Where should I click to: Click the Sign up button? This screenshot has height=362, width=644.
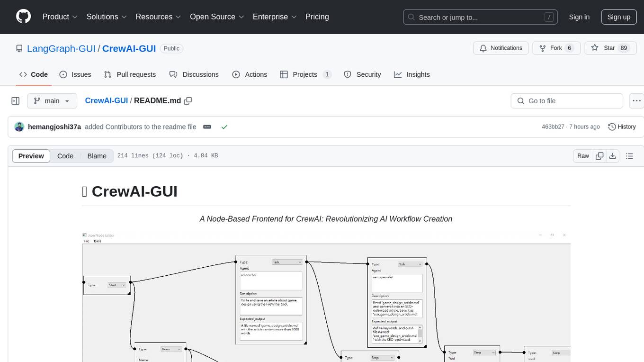click(618, 17)
